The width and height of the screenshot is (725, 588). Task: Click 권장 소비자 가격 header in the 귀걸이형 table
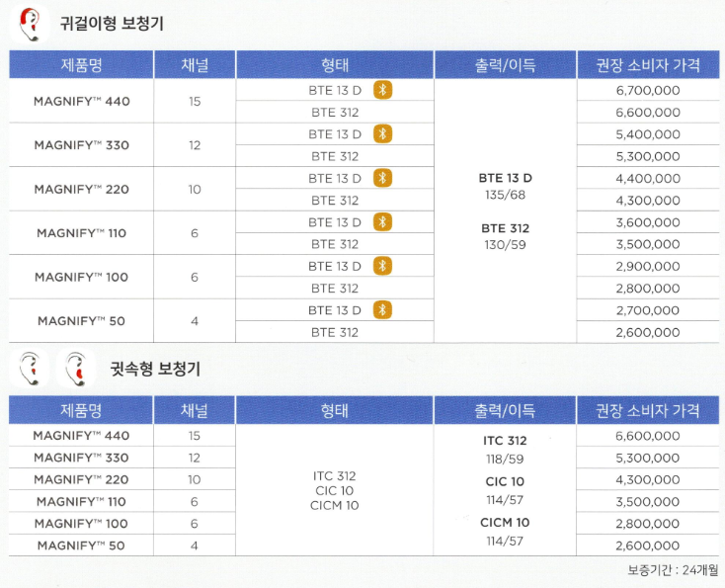648,65
